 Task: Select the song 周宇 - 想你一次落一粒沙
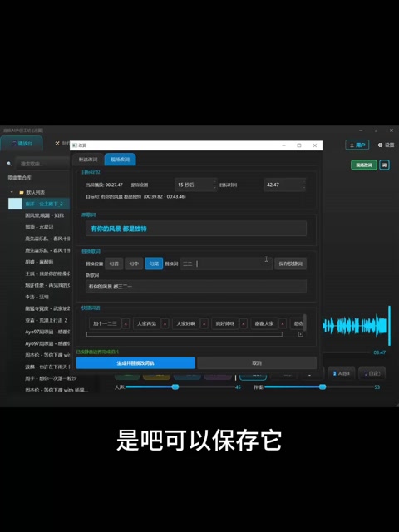[51, 378]
